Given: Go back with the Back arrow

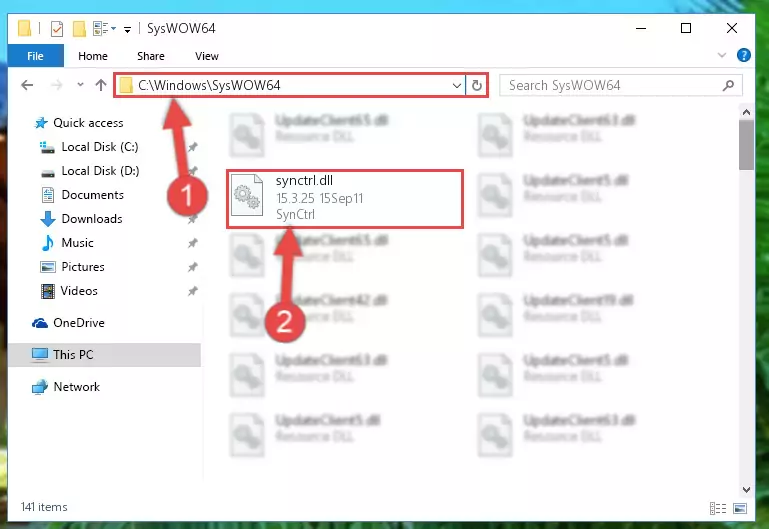Looking at the screenshot, I should tap(27, 85).
